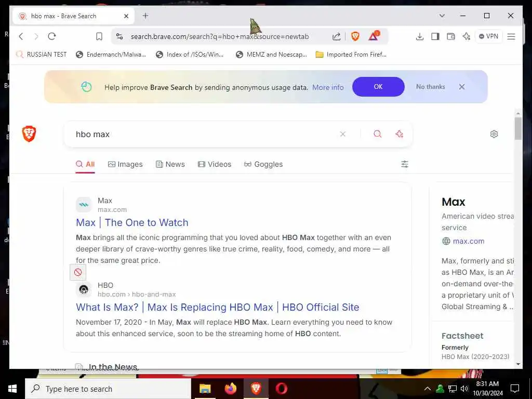Click the Type here to search taskbar box
The image size is (532, 399).
pyautogui.click(x=108, y=389)
